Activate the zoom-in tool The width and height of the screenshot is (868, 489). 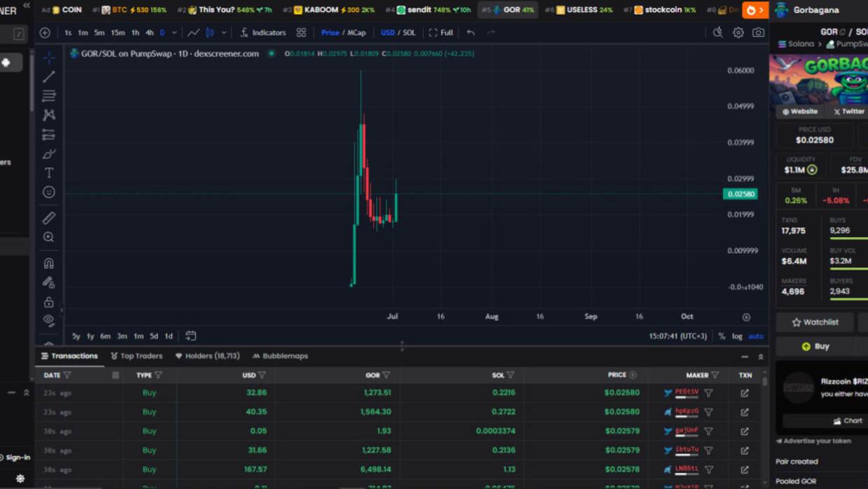click(48, 237)
